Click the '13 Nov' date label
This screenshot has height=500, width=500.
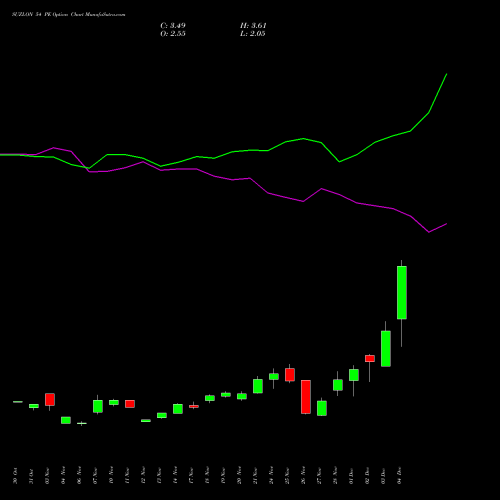159,476
